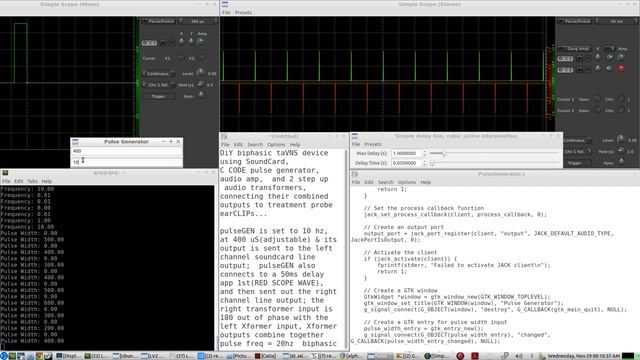Open the time-scale dropdown in the stereo scope
The width and height of the screenshot is (640, 360).
click(616, 21)
